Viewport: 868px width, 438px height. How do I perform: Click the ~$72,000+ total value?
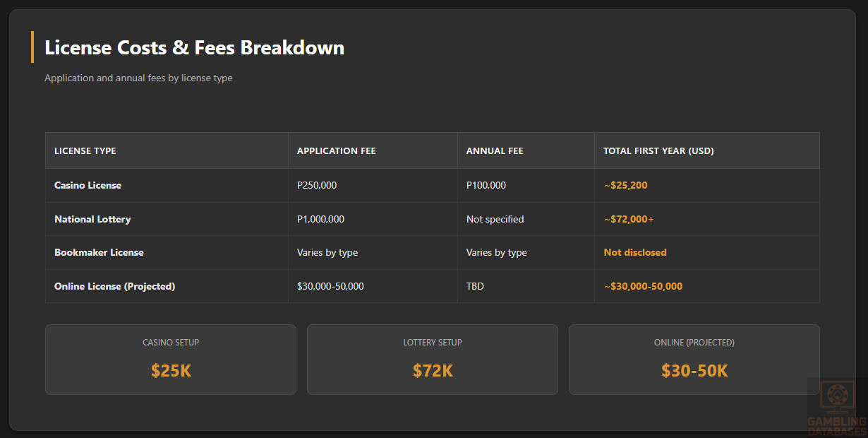628,219
